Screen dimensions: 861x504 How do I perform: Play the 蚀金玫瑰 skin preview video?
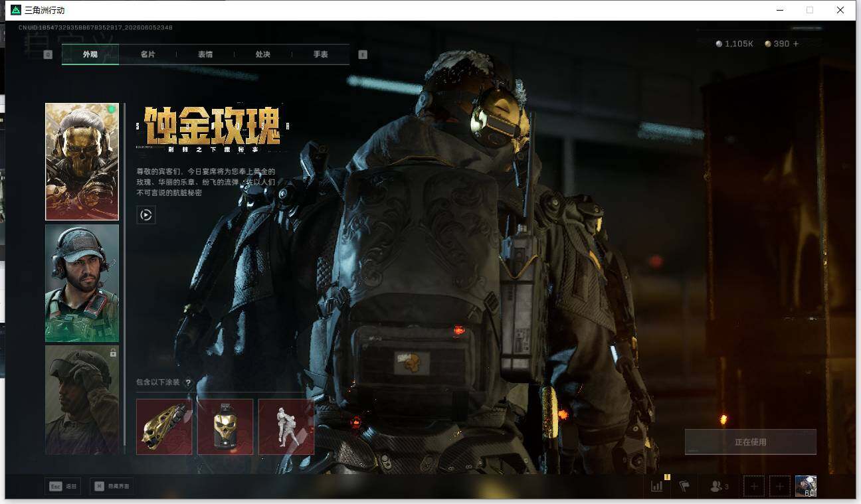tap(146, 214)
